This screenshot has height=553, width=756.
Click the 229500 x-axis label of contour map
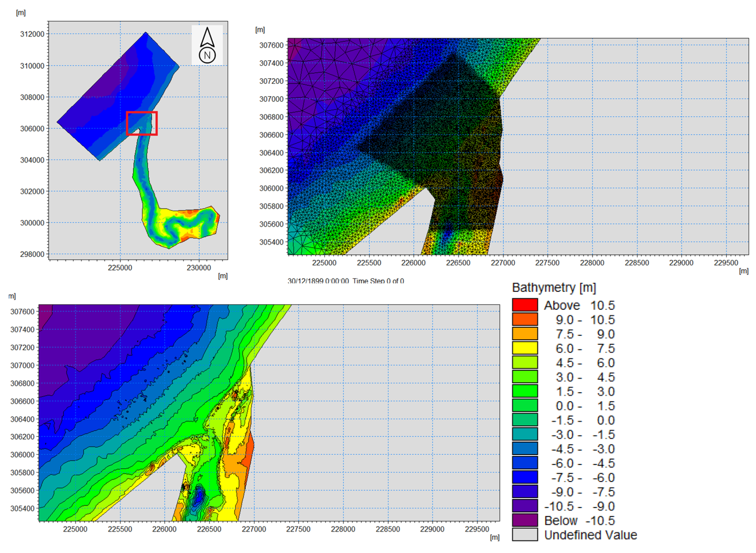(477, 529)
